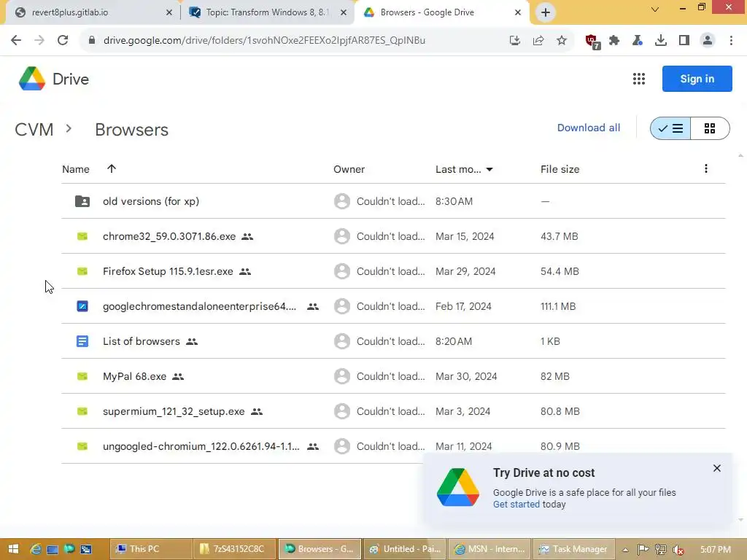
Task: Click the Download all link
Action: pyautogui.click(x=589, y=128)
